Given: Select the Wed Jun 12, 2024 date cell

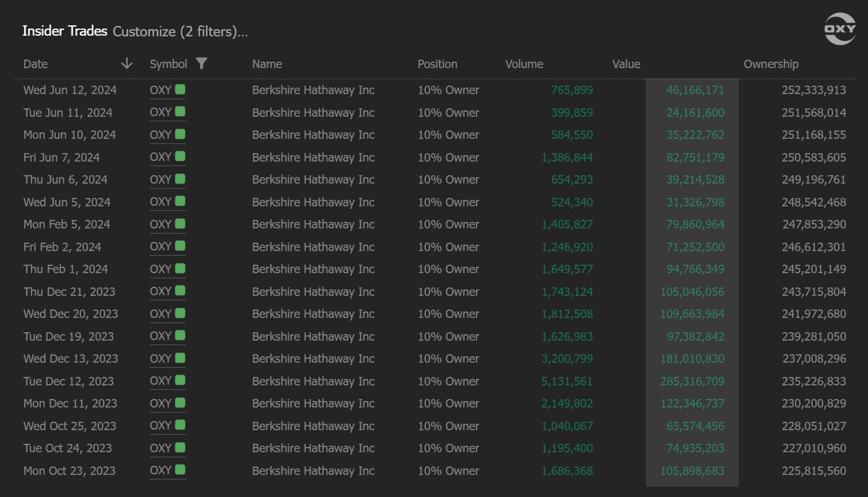Looking at the screenshot, I should 70,90.
